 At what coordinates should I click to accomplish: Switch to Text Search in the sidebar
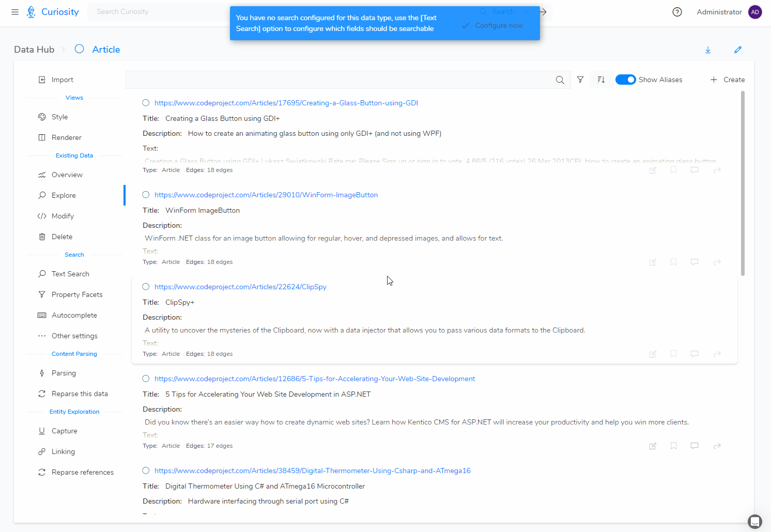70,274
